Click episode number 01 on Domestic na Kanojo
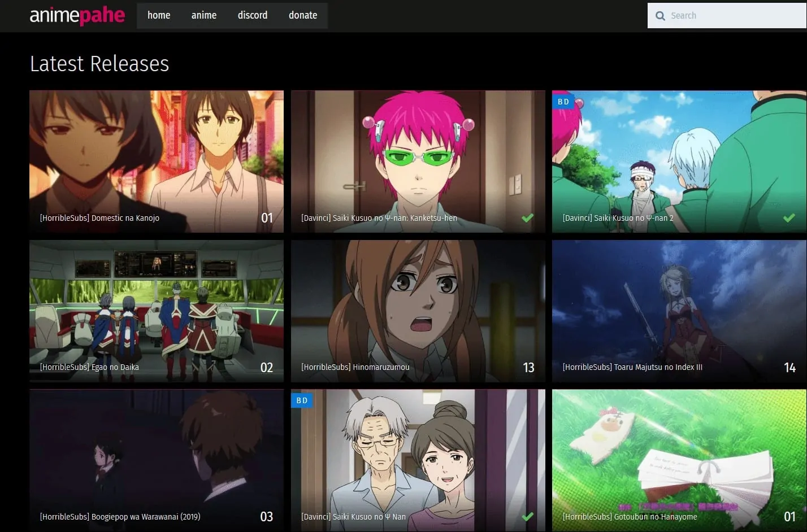The image size is (807, 532). (x=268, y=217)
